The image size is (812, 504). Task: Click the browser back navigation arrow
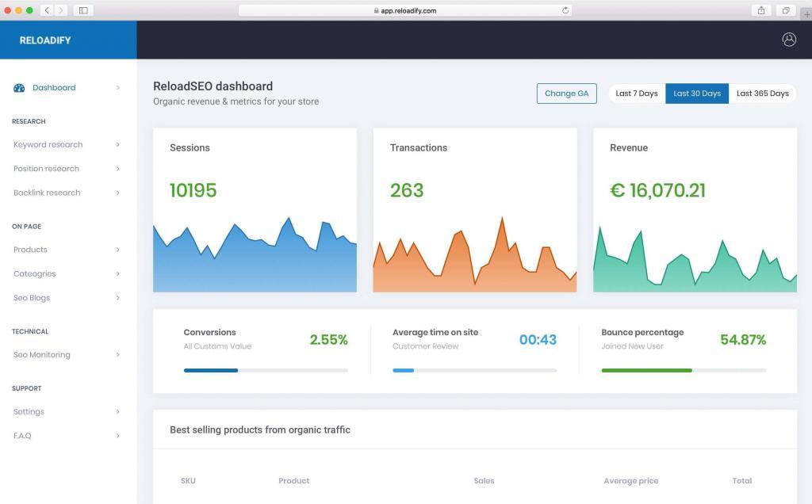(48, 10)
